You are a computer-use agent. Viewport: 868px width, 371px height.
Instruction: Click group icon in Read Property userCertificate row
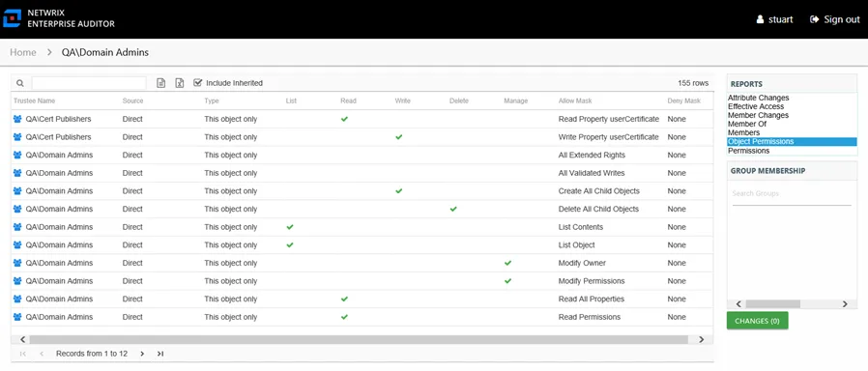(x=17, y=119)
